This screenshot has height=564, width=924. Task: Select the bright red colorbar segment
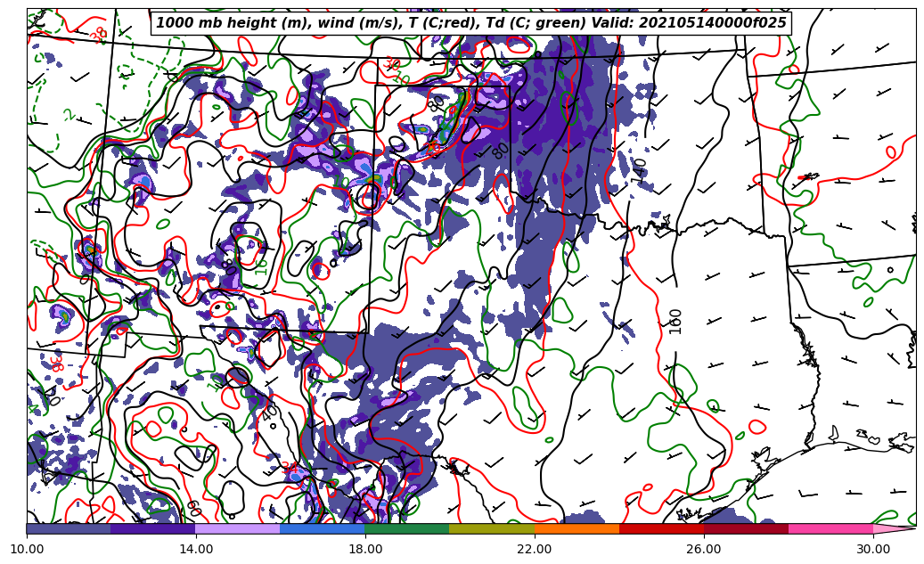point(661,528)
